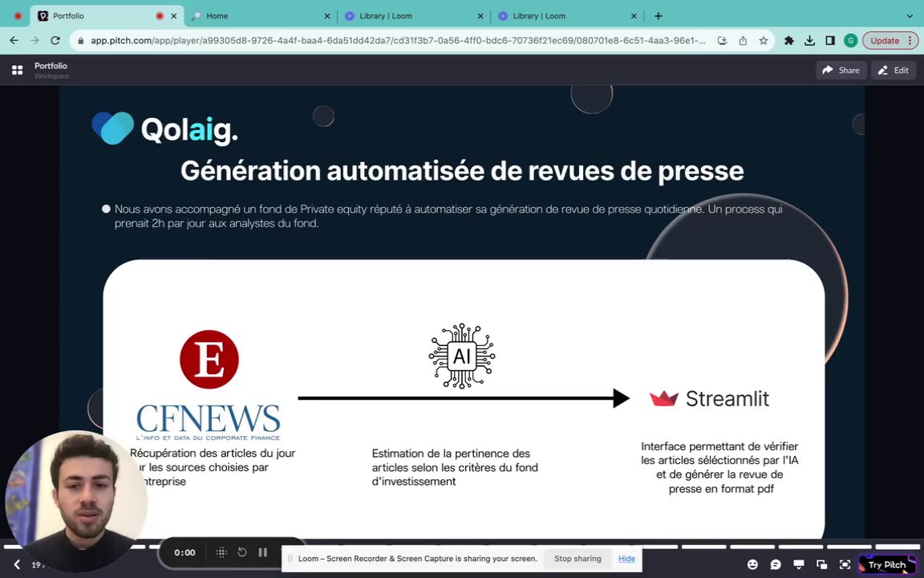Bookmark this page with the star icon
Viewport: 924px width, 578px height.
point(764,41)
